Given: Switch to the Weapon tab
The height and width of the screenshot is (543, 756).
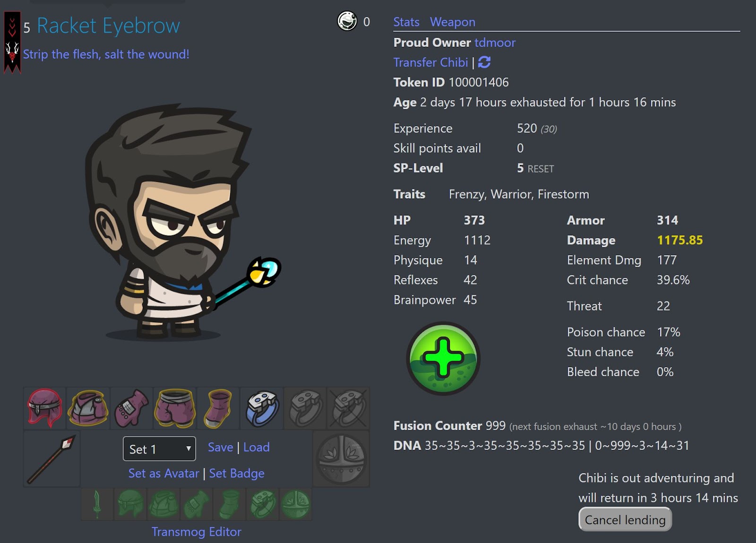Looking at the screenshot, I should [452, 22].
